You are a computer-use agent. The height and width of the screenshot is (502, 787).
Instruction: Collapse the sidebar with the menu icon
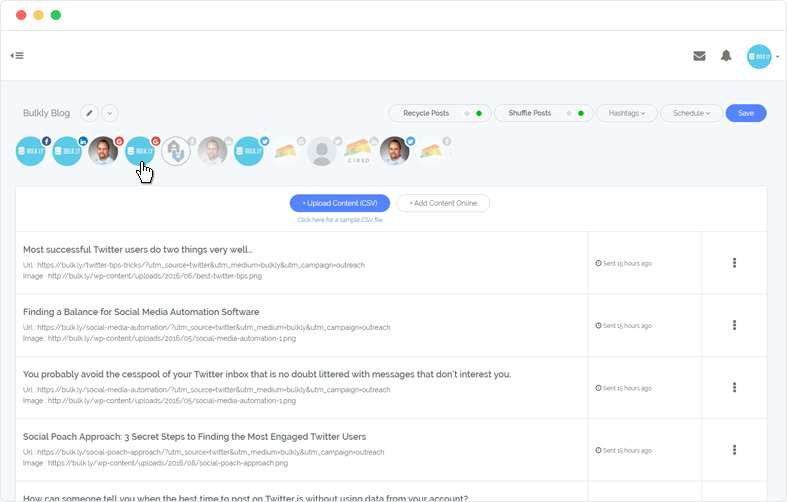17,55
